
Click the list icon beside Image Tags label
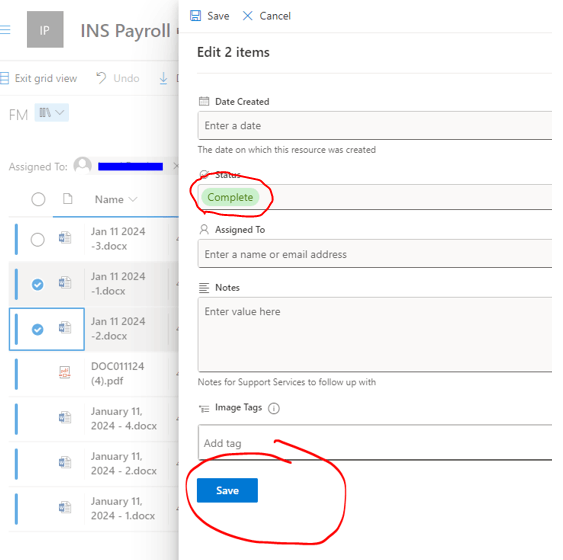204,408
